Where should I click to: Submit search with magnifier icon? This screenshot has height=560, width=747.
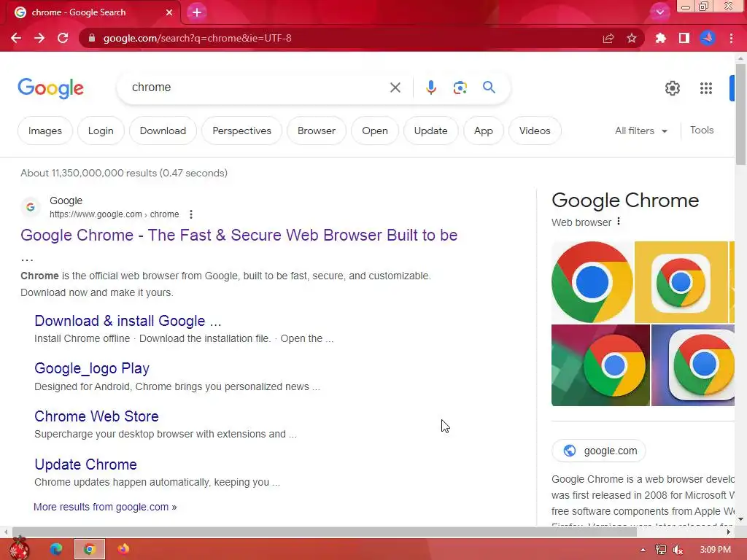(x=489, y=87)
